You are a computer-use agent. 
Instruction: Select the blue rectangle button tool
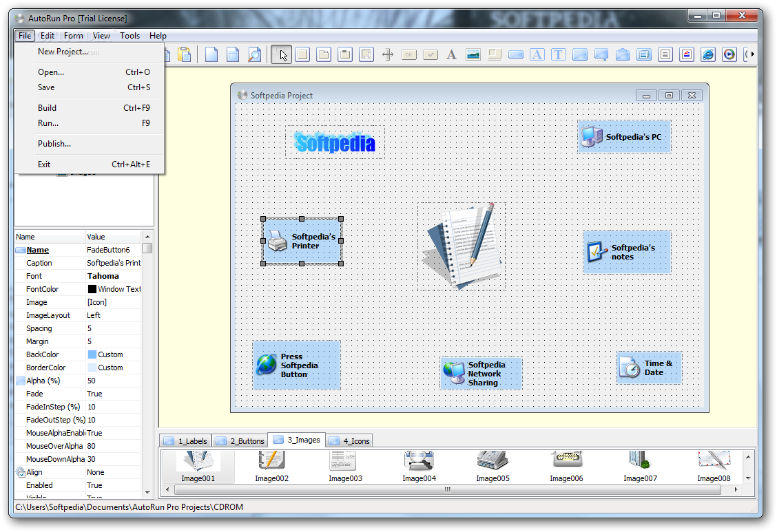(516, 54)
